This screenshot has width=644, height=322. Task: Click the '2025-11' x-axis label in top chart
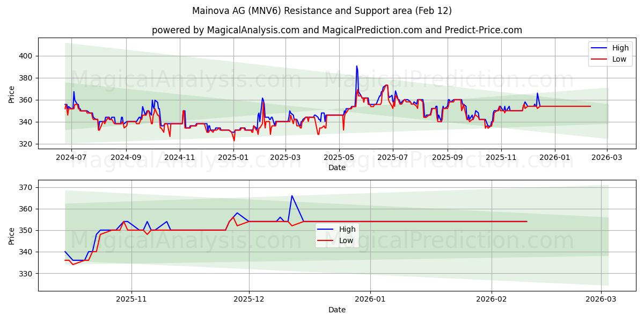[501, 158]
